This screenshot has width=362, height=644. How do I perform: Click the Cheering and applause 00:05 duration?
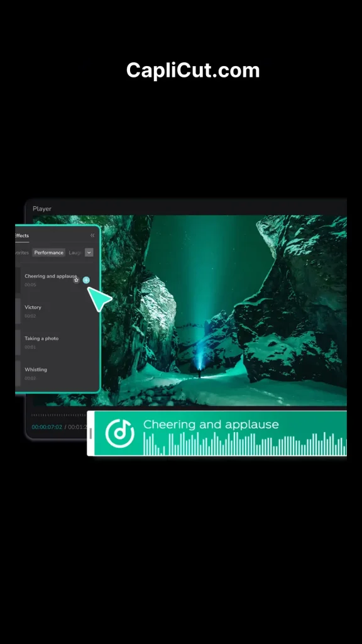pos(30,285)
